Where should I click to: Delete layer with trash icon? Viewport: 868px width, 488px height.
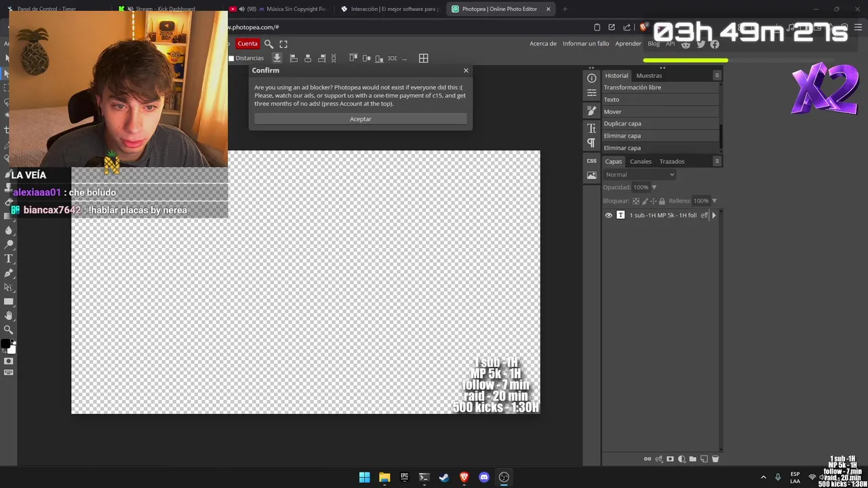click(715, 459)
